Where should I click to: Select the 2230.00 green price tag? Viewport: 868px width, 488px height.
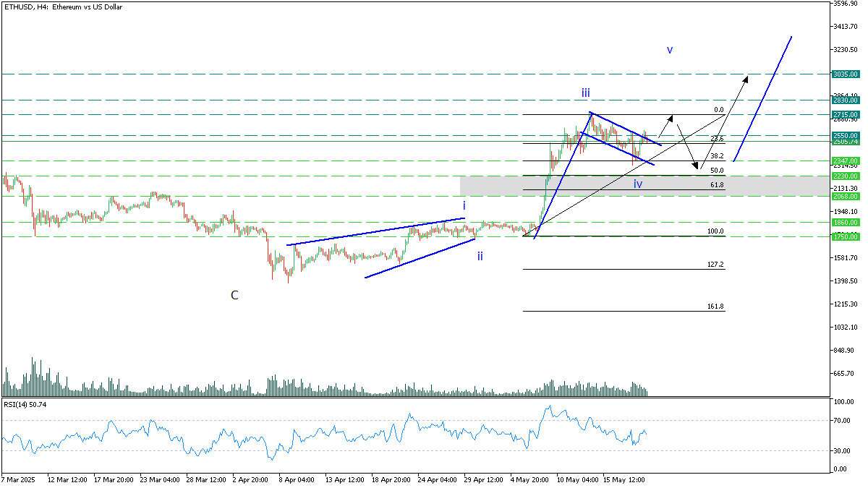point(845,176)
